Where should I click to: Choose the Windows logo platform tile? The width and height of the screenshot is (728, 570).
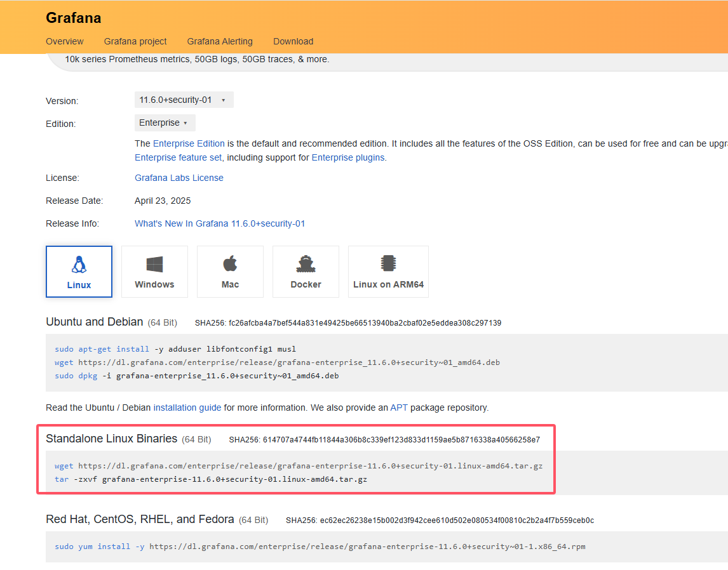pos(154,265)
